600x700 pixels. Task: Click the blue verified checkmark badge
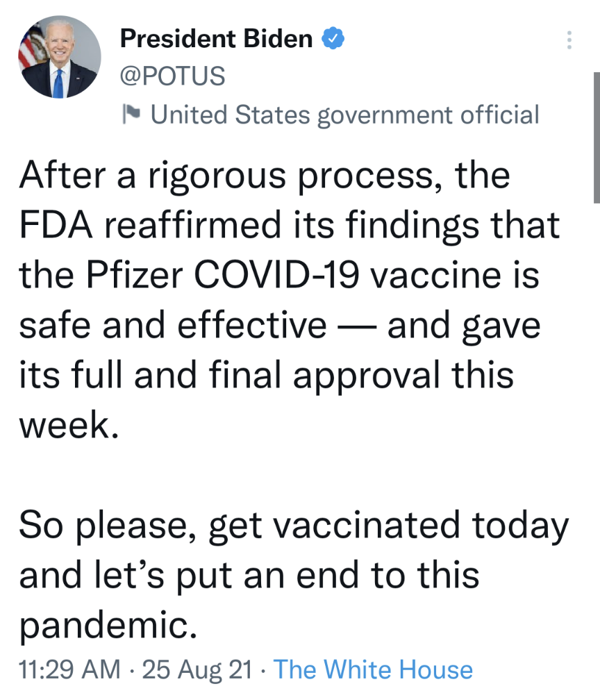[334, 39]
